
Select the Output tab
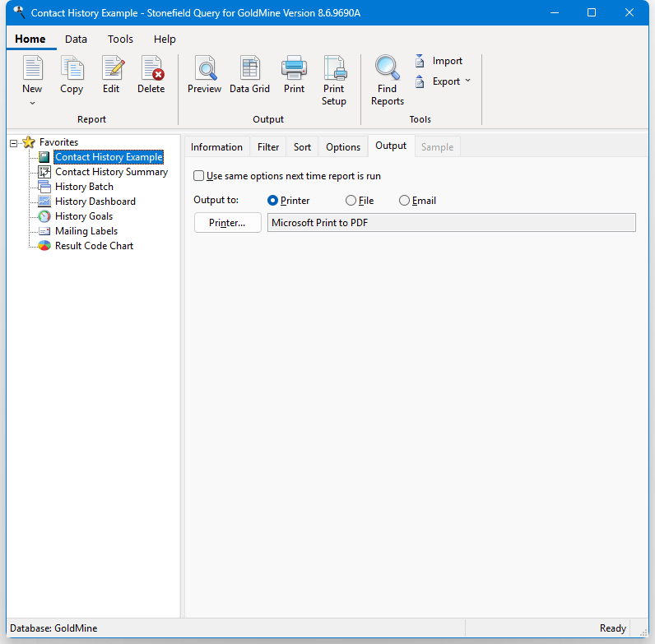(x=391, y=146)
